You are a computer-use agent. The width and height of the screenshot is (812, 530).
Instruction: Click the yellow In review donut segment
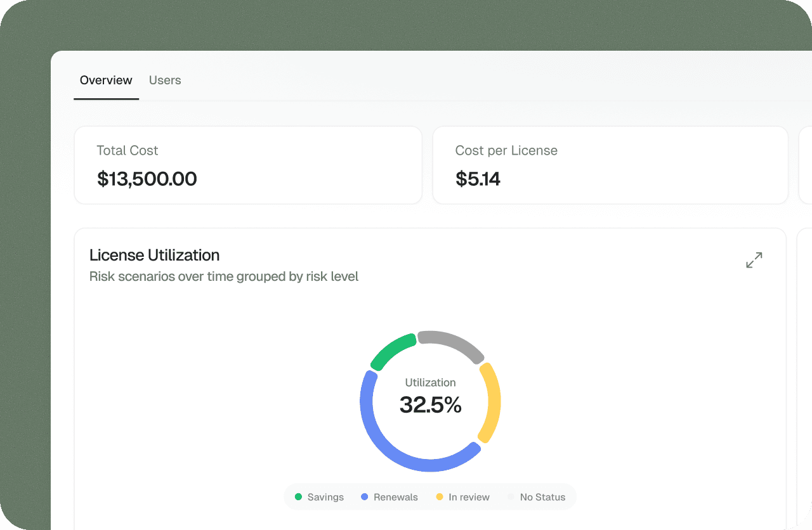(x=494, y=401)
